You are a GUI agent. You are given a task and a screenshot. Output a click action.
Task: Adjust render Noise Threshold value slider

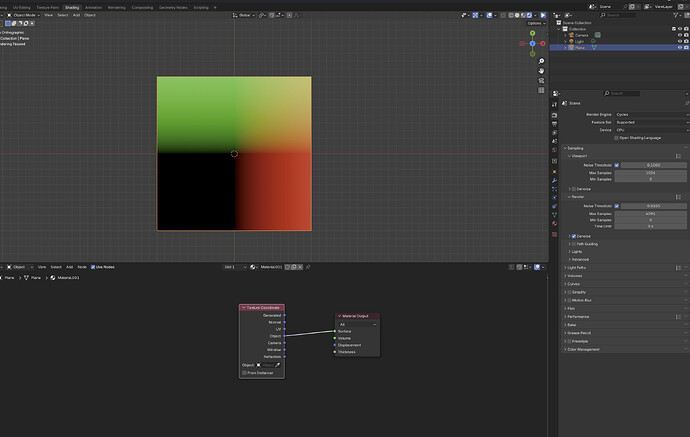(653, 206)
